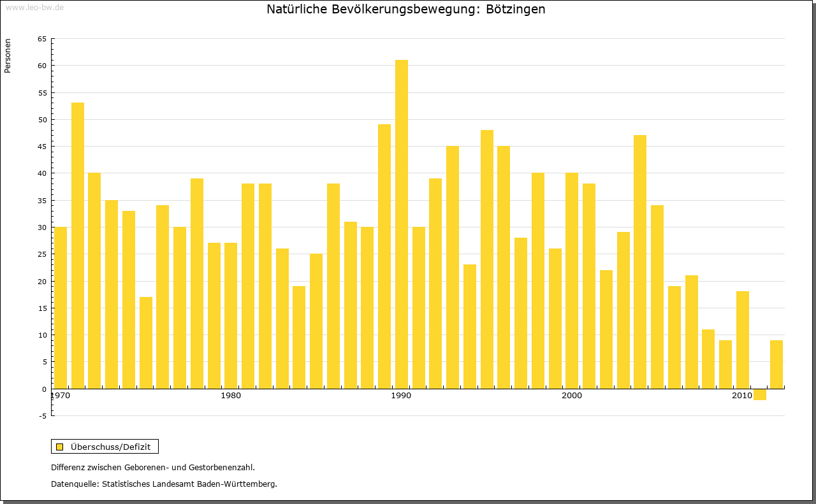Click the 2010 x-axis label

(x=742, y=396)
